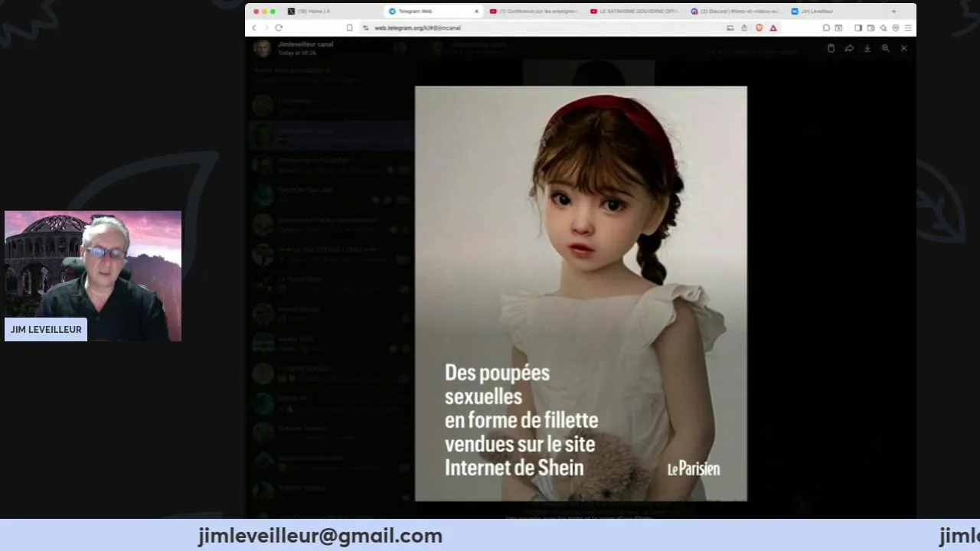Download the photo from the media viewer
This screenshot has width=980, height=551.
coord(867,48)
